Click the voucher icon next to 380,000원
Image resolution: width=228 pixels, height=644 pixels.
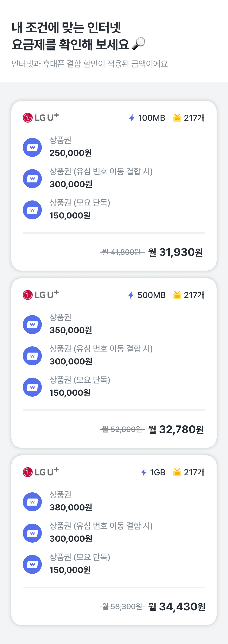click(x=32, y=502)
